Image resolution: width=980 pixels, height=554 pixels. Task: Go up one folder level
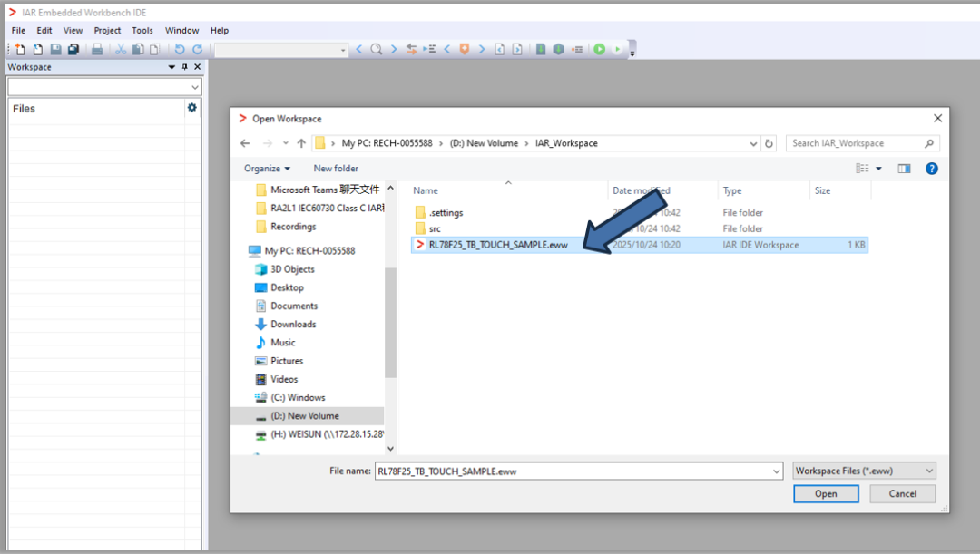(x=302, y=143)
